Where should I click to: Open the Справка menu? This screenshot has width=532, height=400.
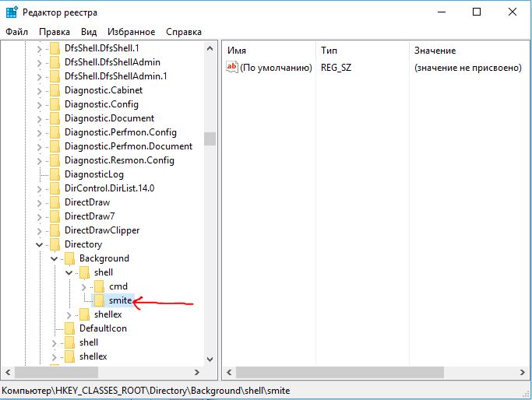pyautogui.click(x=184, y=32)
